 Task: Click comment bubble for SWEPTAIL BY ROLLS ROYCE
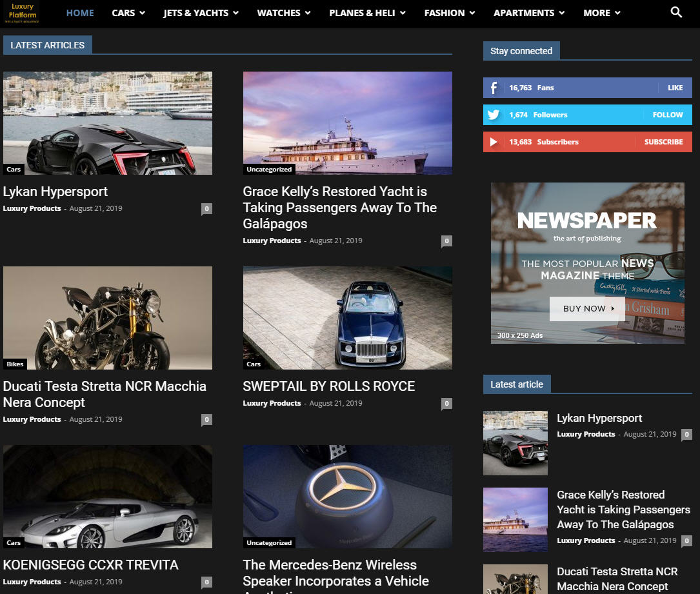pyautogui.click(x=446, y=404)
